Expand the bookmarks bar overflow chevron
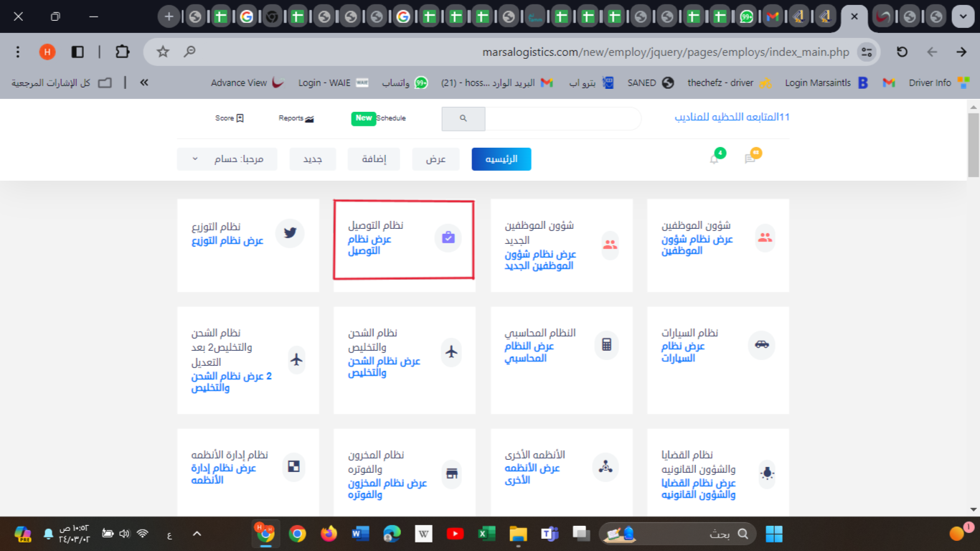 [x=144, y=83]
